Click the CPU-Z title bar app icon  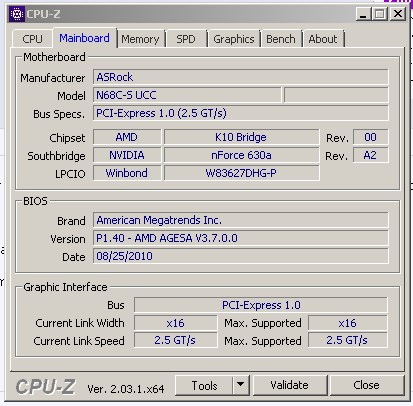point(17,14)
